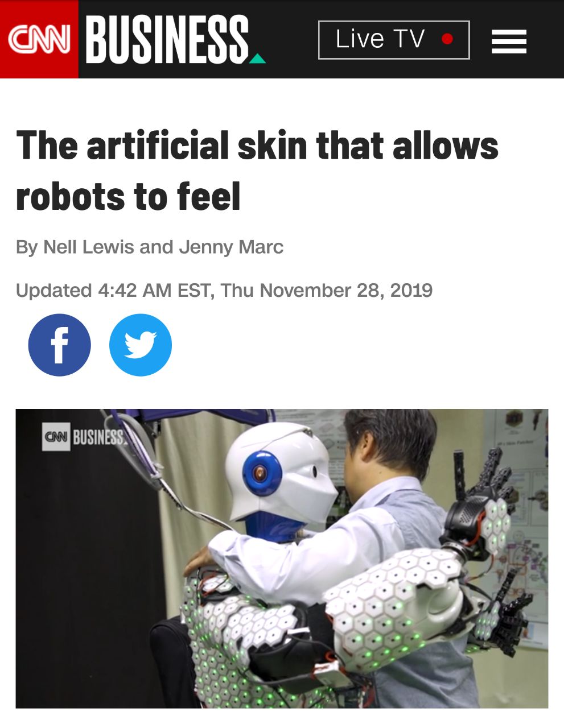Open author Jenny Marc byline
The height and width of the screenshot is (728, 564).
(x=231, y=247)
